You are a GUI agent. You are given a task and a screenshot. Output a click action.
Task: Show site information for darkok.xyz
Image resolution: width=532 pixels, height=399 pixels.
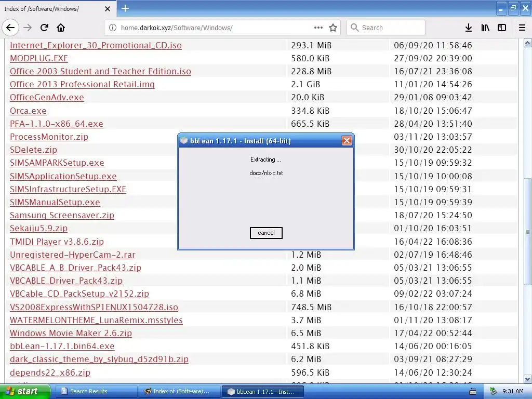112,28
